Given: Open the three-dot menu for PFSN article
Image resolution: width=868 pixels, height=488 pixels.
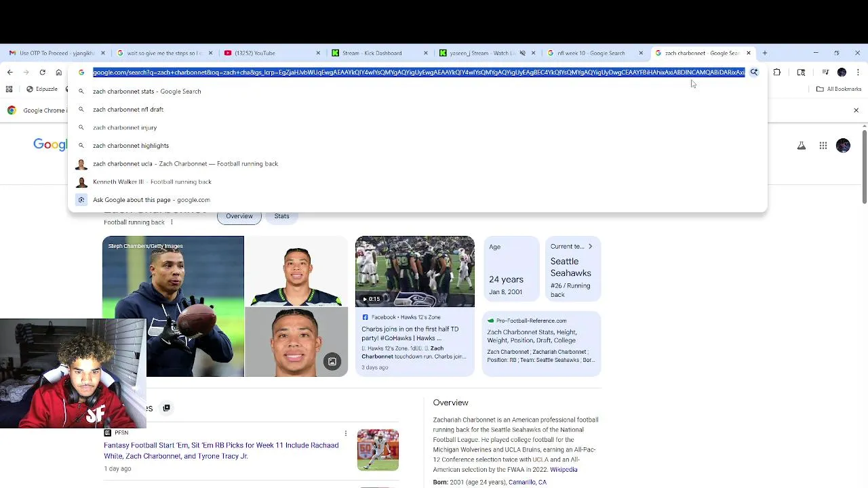Looking at the screenshot, I should coord(345,433).
